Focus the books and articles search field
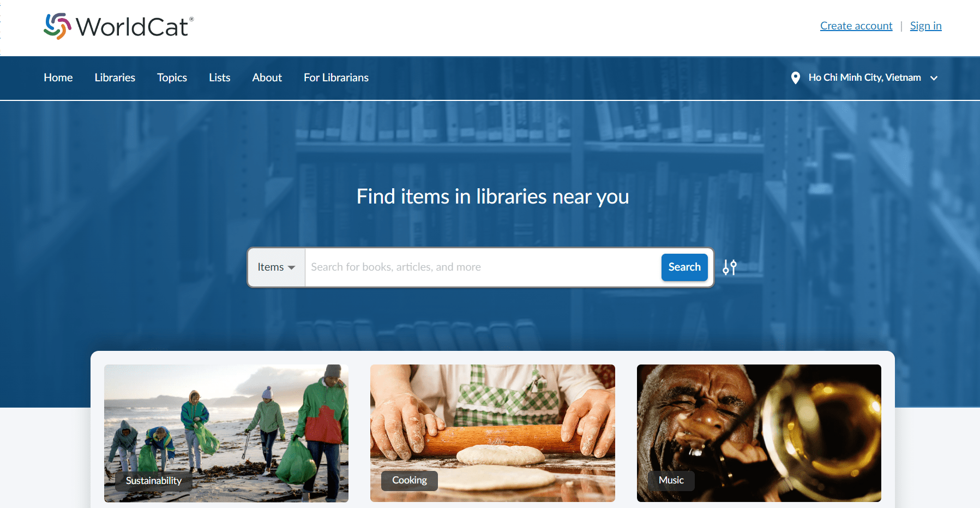Image resolution: width=980 pixels, height=508 pixels. tap(483, 267)
